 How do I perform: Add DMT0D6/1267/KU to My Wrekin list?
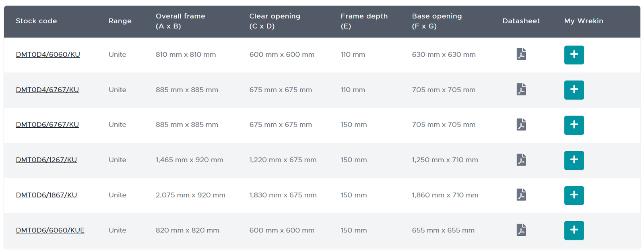574,160
